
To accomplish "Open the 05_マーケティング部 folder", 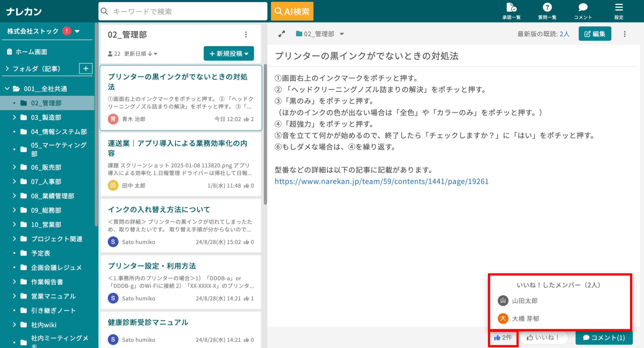I will pos(59,149).
